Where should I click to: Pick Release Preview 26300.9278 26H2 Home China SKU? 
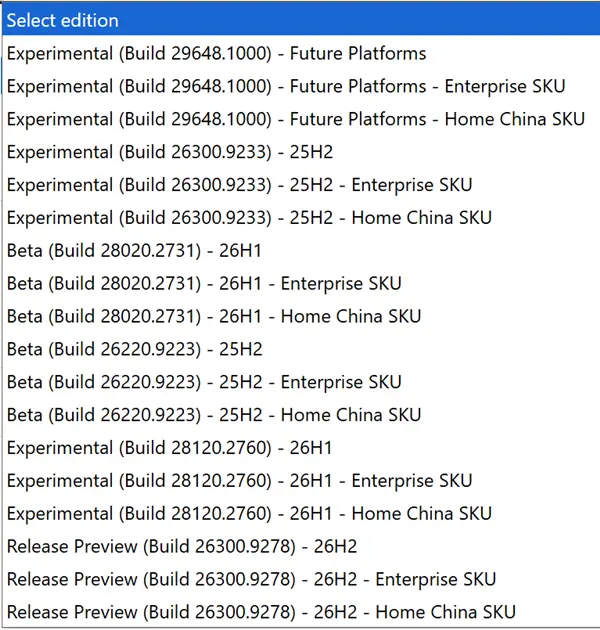tap(301, 612)
